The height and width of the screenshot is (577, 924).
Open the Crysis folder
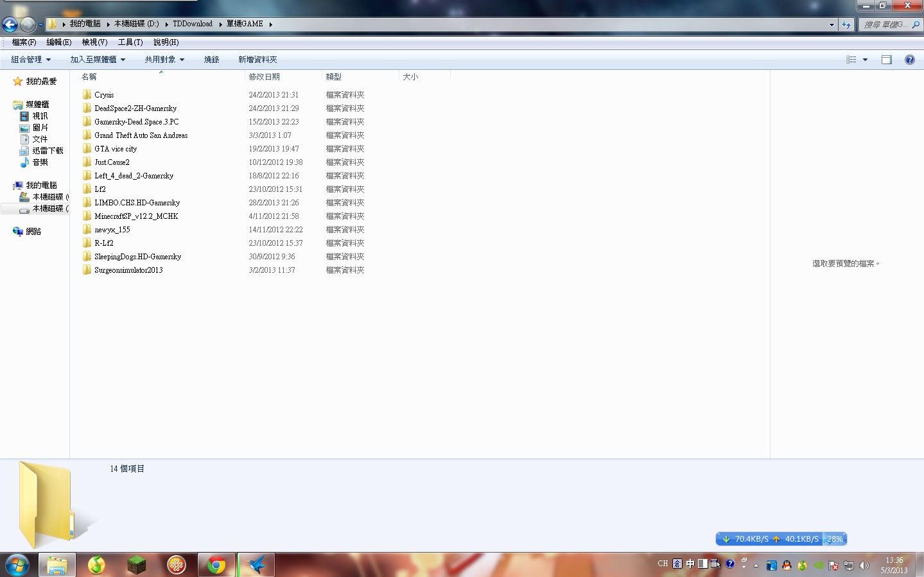[x=104, y=95]
